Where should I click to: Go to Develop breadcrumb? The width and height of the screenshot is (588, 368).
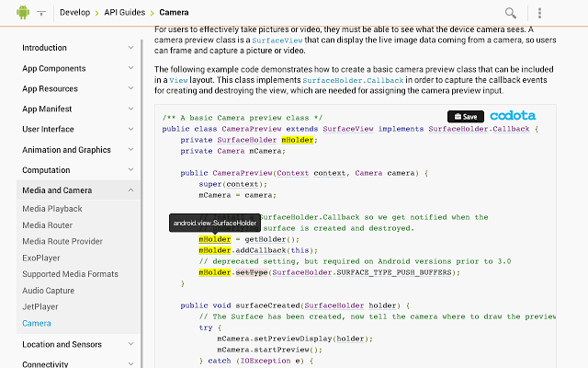[x=75, y=12]
